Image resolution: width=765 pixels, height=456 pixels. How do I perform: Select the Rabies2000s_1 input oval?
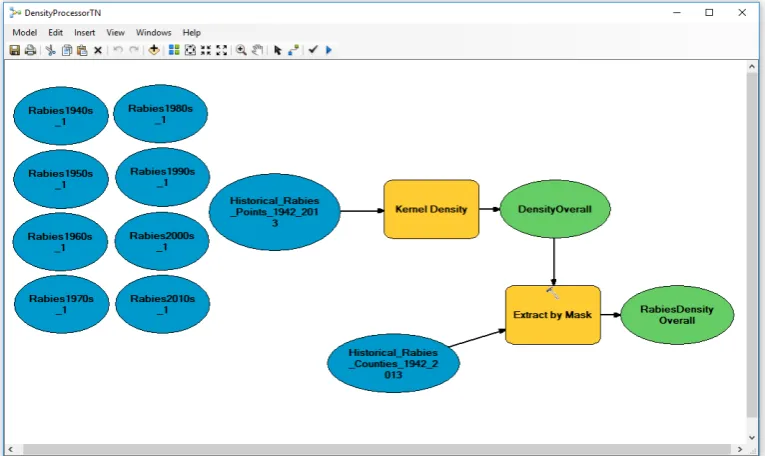point(162,241)
